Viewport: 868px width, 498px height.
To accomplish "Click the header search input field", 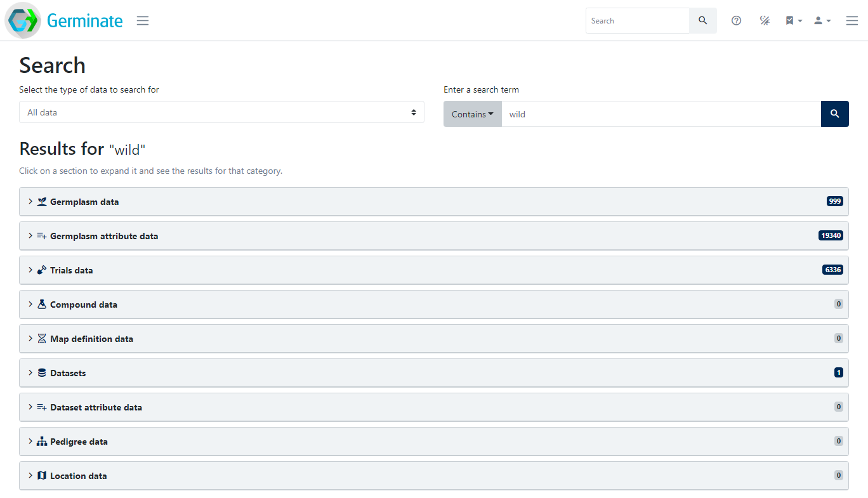I will point(637,20).
